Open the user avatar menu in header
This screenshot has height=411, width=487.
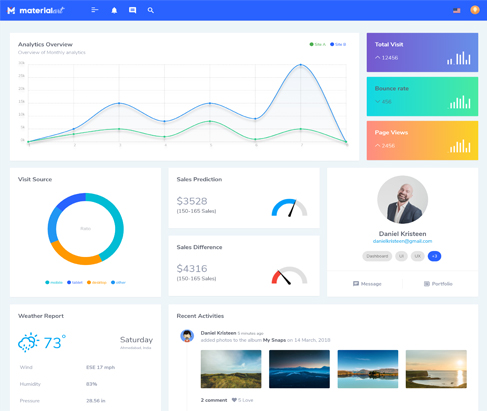[x=475, y=10]
